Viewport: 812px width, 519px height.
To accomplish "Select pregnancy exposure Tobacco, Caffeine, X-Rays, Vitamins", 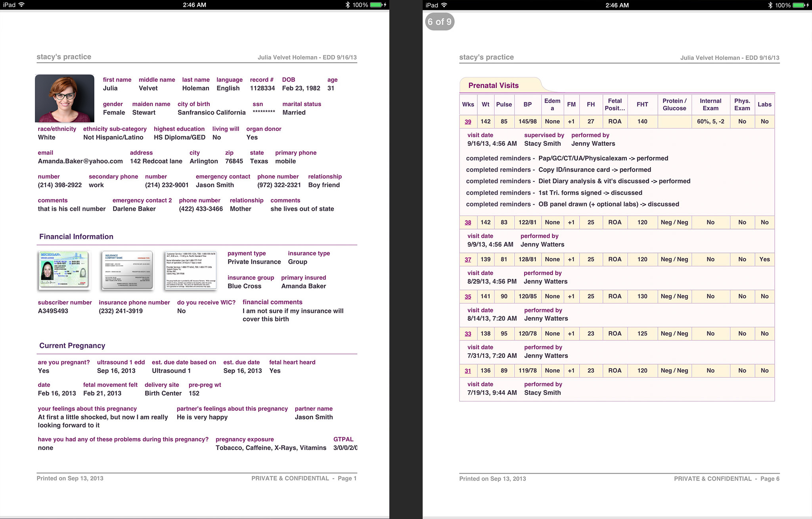I will tap(271, 448).
